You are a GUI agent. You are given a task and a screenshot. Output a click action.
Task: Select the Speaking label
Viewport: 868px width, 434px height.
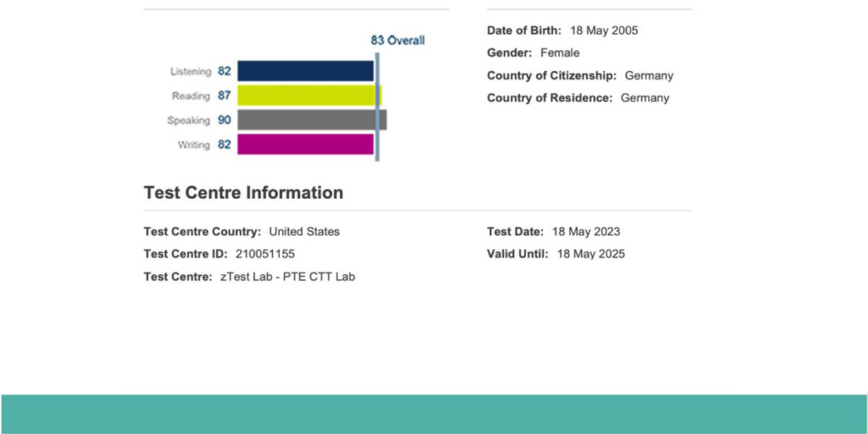tap(192, 120)
